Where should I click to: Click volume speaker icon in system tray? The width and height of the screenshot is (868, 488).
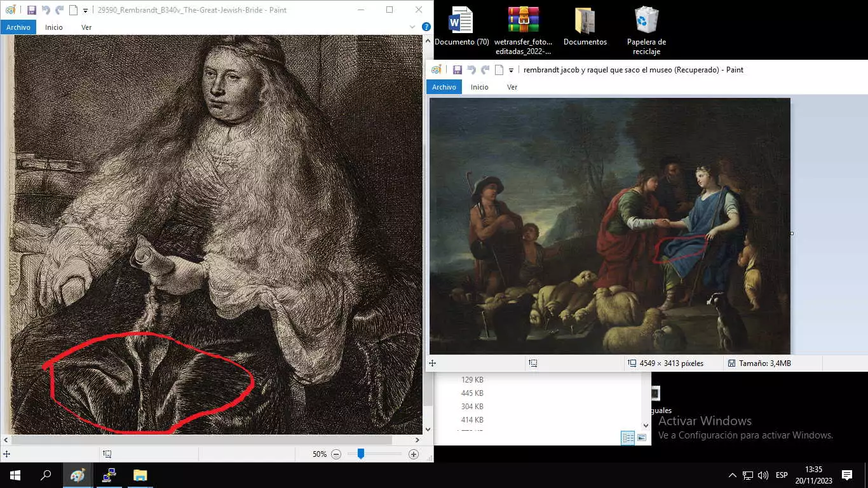pyautogui.click(x=763, y=475)
